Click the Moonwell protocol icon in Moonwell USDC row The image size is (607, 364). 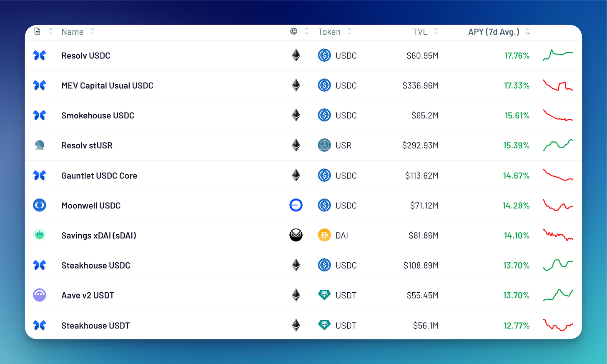click(x=40, y=205)
